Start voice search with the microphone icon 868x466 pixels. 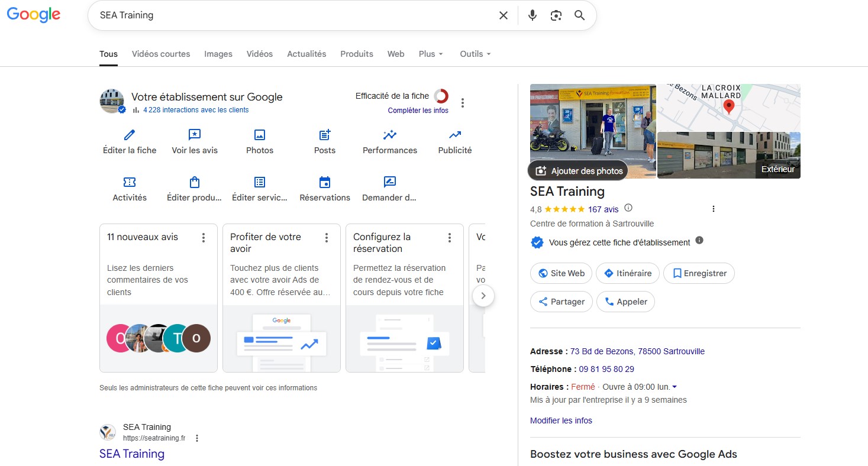coord(533,15)
